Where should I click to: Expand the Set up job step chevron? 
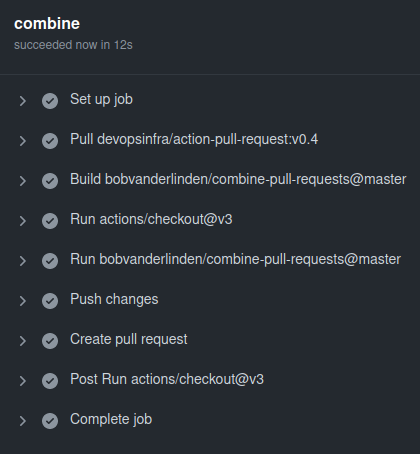point(23,101)
